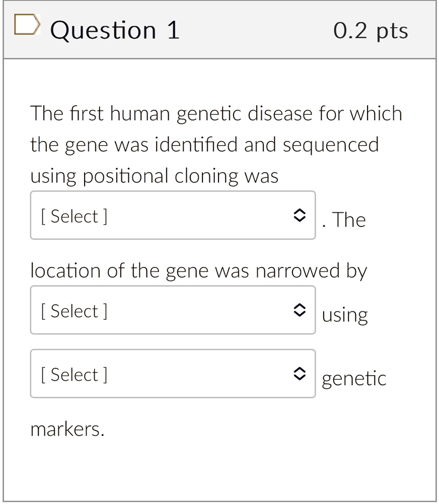Click the middle [Select] placeholder text
This screenshot has height=504, width=439.
[x=74, y=311]
